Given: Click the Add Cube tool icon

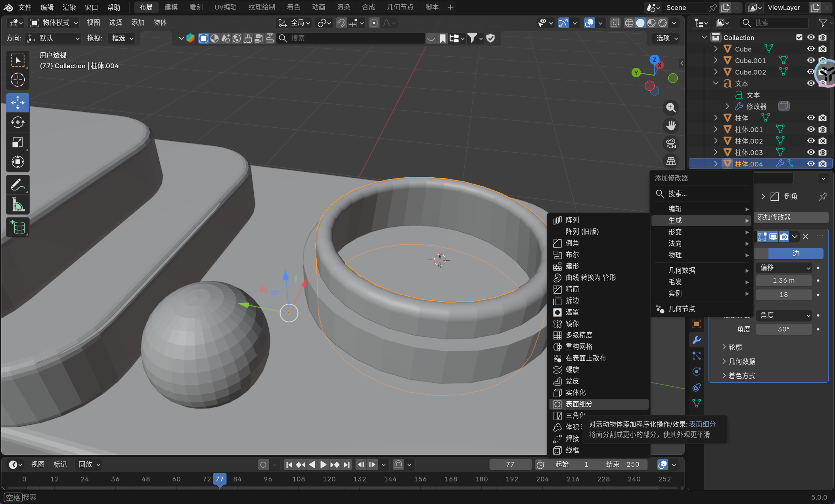Looking at the screenshot, I should (18, 228).
